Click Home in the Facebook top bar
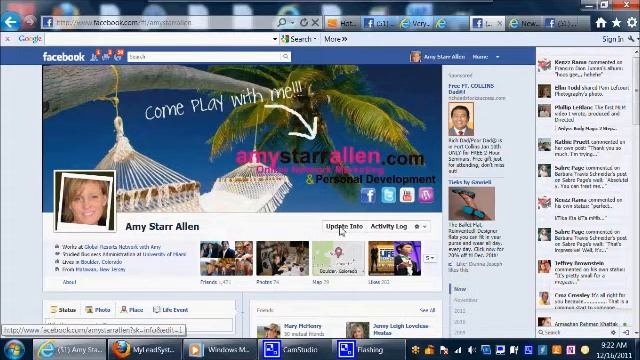 click(x=480, y=57)
